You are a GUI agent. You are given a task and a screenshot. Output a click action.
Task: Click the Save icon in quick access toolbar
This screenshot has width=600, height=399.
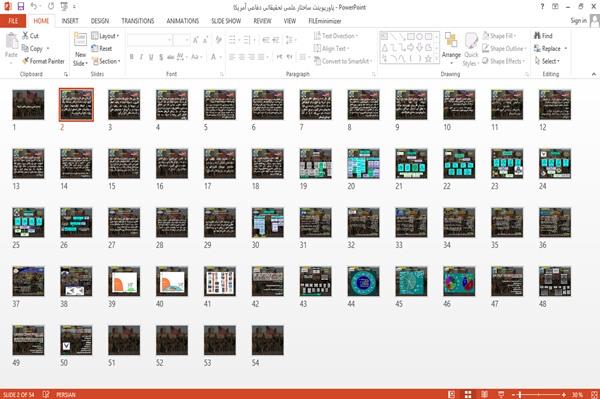21,7
